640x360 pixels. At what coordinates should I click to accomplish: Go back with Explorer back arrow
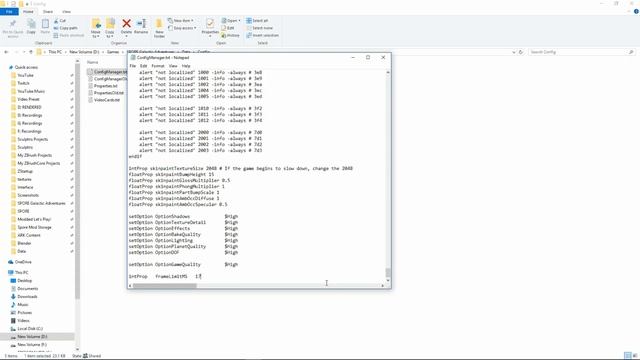pos(6,52)
